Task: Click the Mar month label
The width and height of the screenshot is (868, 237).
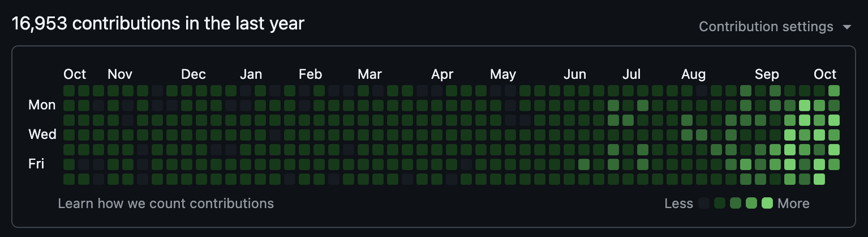Action: [x=369, y=74]
